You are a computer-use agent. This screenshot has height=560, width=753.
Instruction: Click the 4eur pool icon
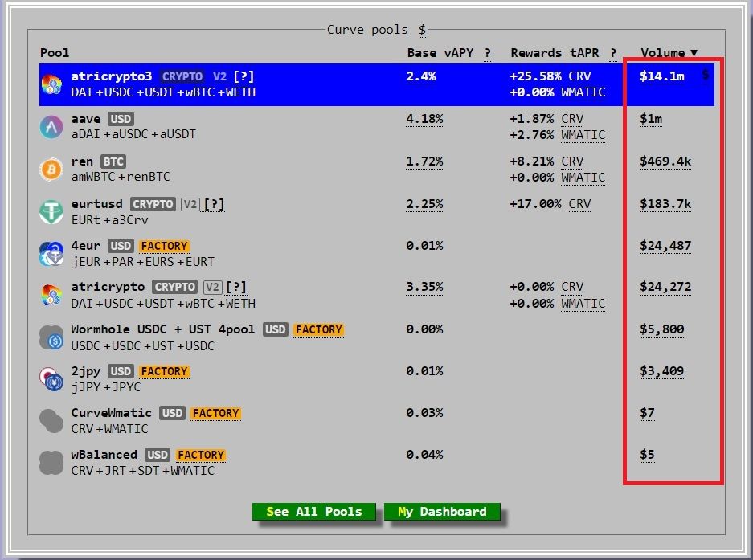tap(51, 253)
